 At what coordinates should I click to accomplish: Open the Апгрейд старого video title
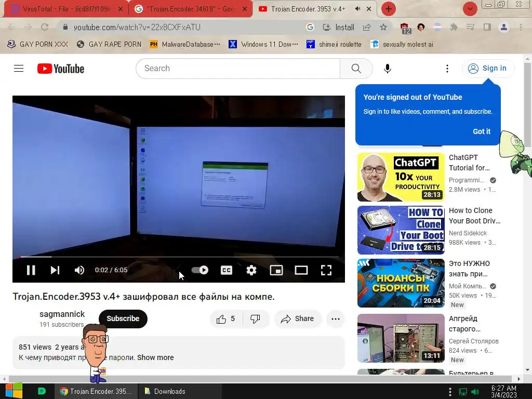coord(464,324)
